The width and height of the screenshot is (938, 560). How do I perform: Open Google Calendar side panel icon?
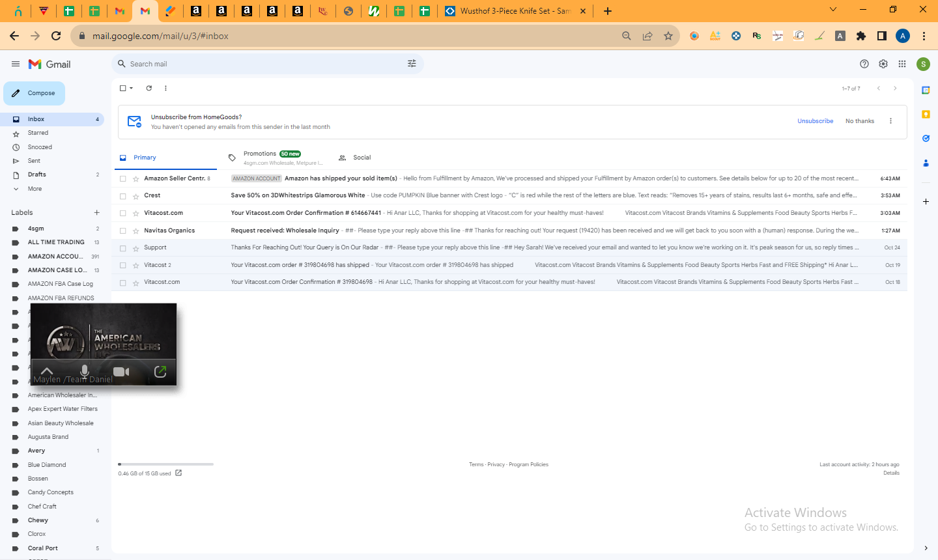(926, 90)
